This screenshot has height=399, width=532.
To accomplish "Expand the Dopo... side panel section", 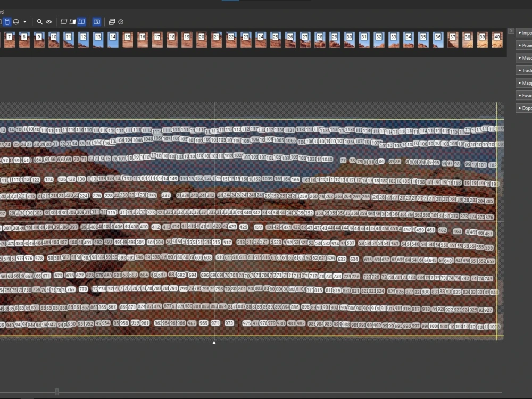I will 524,108.
